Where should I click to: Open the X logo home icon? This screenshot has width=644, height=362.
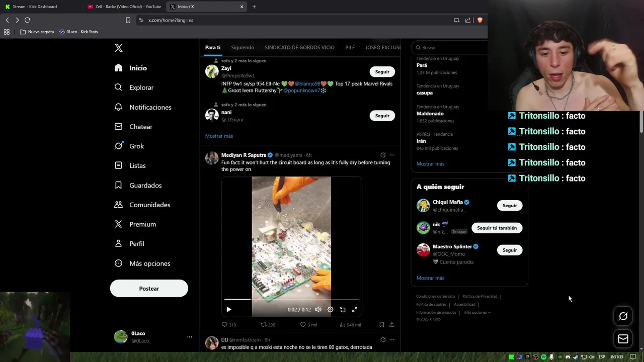point(118,48)
